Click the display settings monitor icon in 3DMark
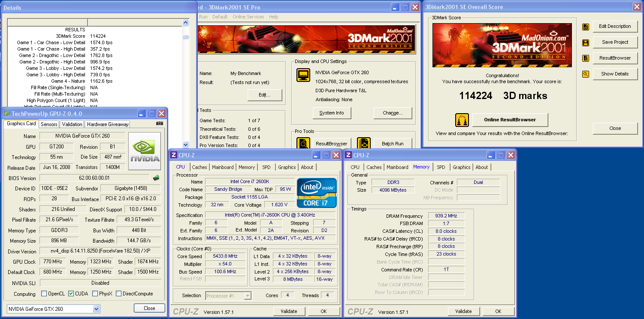Image resolution: width=644 pixels, height=319 pixels. [x=303, y=75]
